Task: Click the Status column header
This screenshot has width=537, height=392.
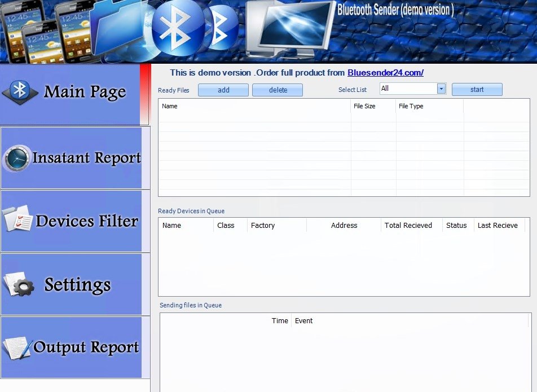Action: [x=458, y=225]
